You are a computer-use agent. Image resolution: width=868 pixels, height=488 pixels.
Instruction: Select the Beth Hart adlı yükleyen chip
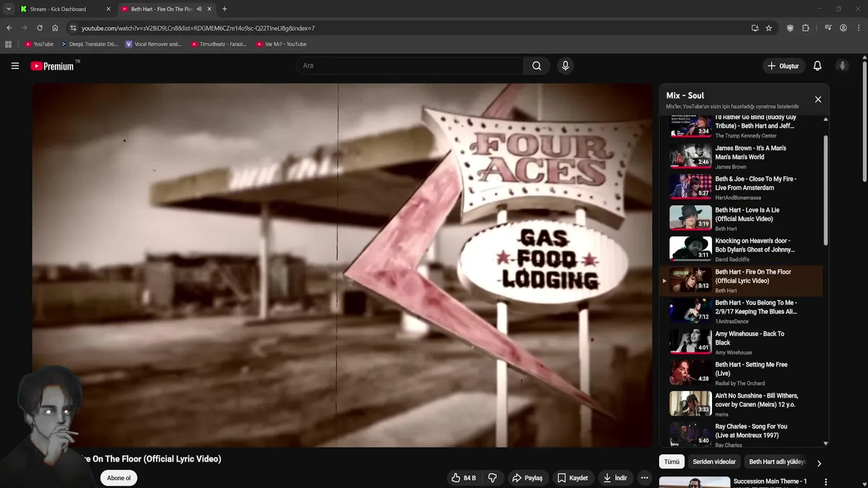tap(776, 462)
